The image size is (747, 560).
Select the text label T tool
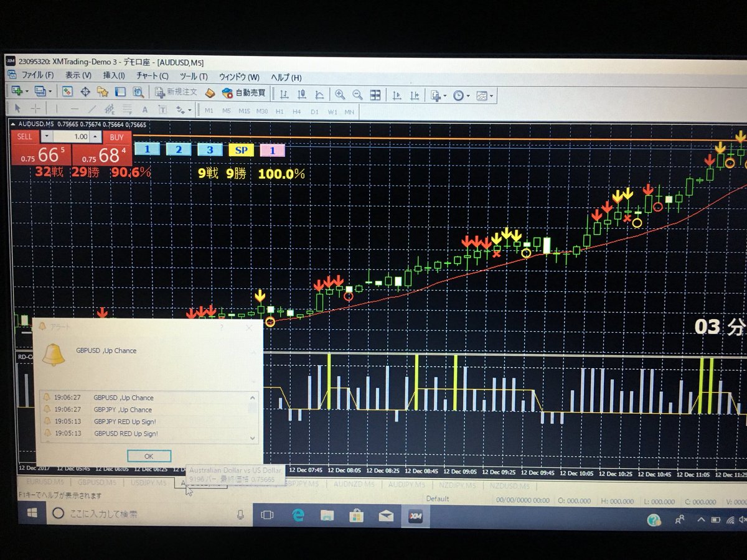coord(162,110)
